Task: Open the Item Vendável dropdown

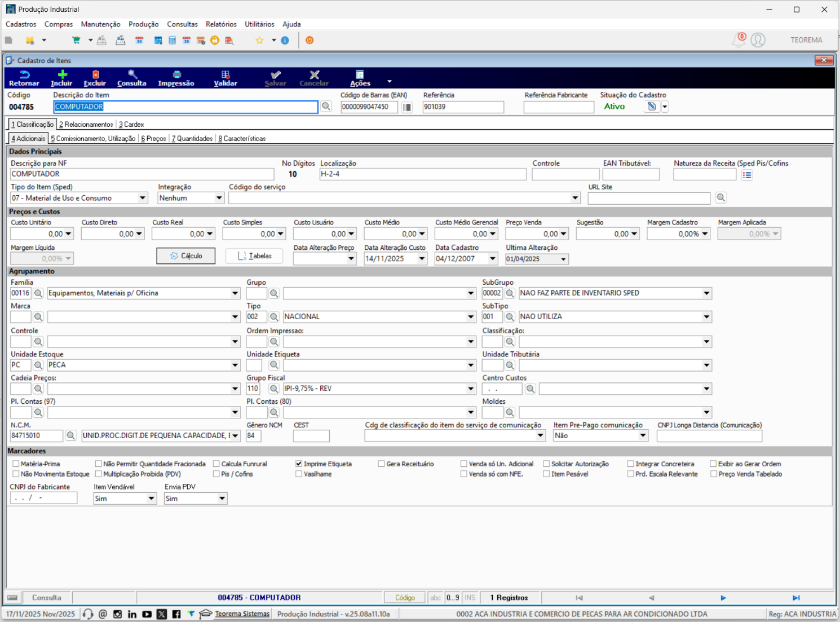Action: point(151,499)
